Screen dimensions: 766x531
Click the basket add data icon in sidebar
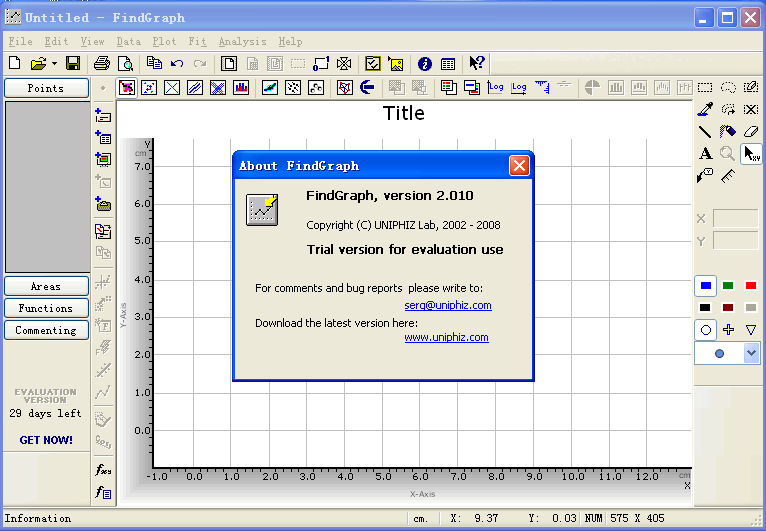pyautogui.click(x=103, y=204)
